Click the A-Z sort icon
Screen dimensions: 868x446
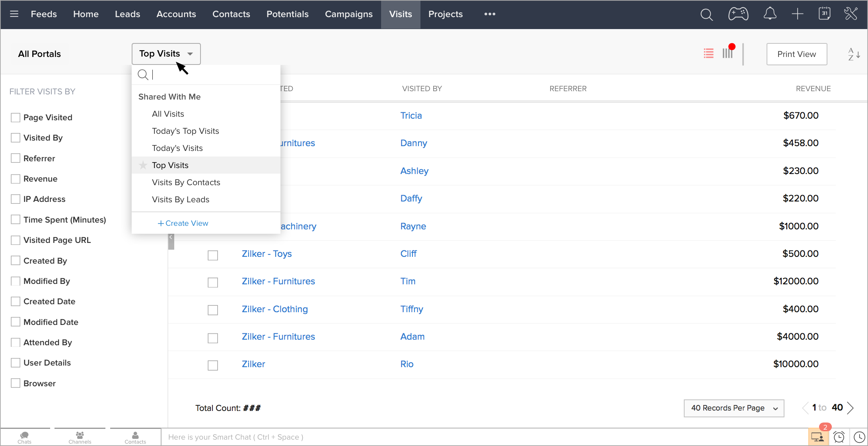pyautogui.click(x=854, y=54)
